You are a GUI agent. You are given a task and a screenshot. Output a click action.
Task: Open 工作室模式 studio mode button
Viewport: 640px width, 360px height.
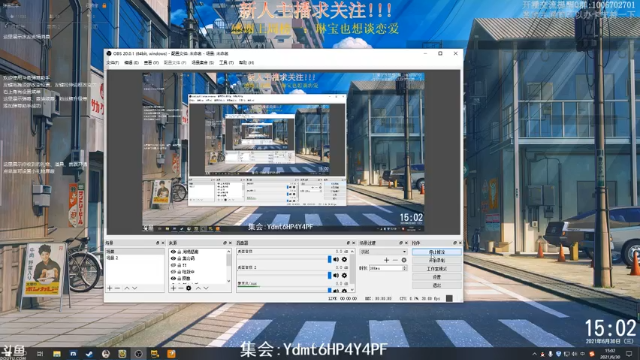pos(437,269)
